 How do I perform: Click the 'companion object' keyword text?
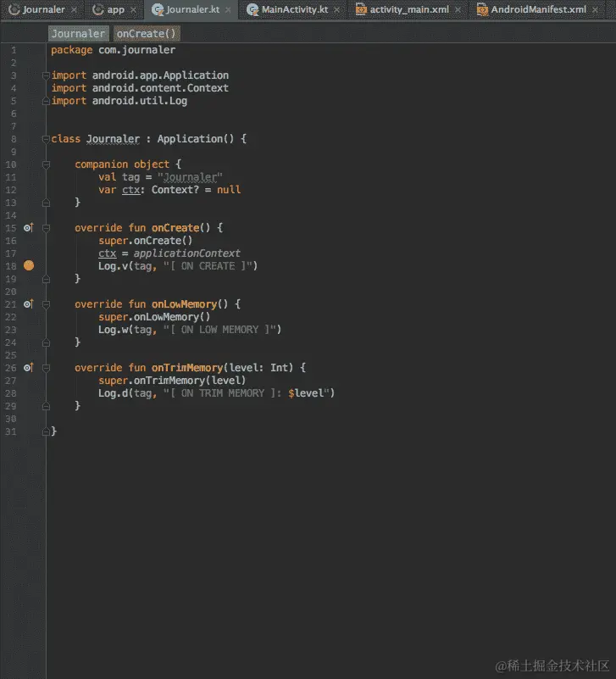[122, 164]
